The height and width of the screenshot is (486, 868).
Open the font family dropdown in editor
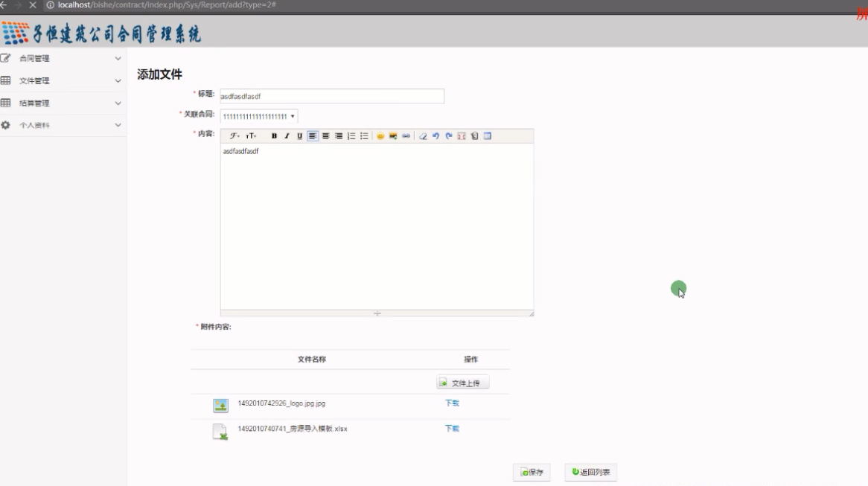[x=234, y=136]
